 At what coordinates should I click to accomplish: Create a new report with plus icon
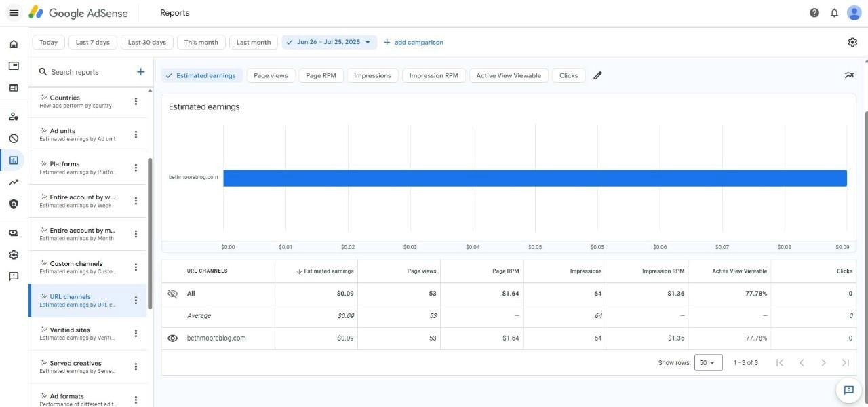tap(140, 72)
